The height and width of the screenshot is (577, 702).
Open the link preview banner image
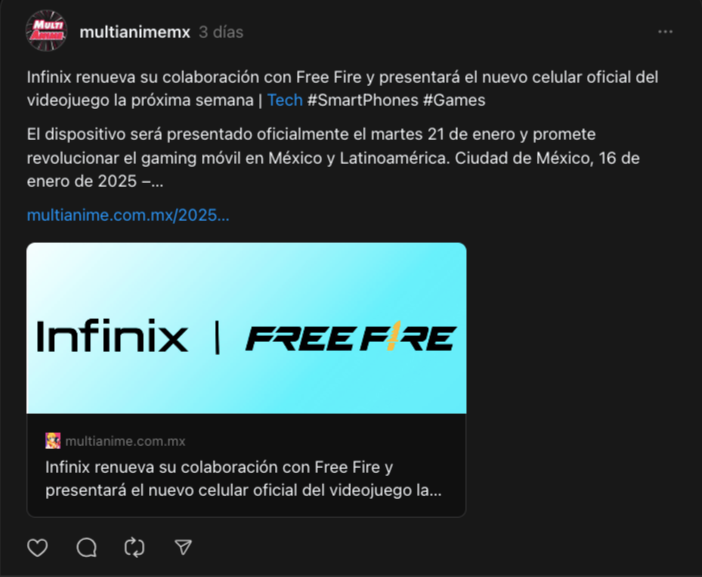246,328
